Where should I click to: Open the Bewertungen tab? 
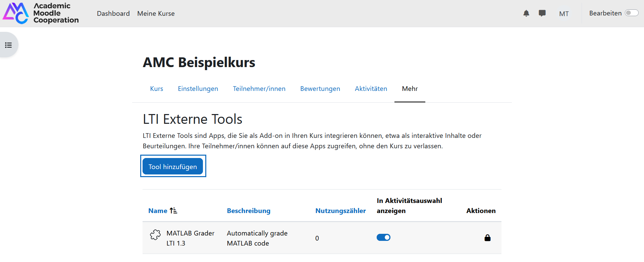(x=320, y=89)
